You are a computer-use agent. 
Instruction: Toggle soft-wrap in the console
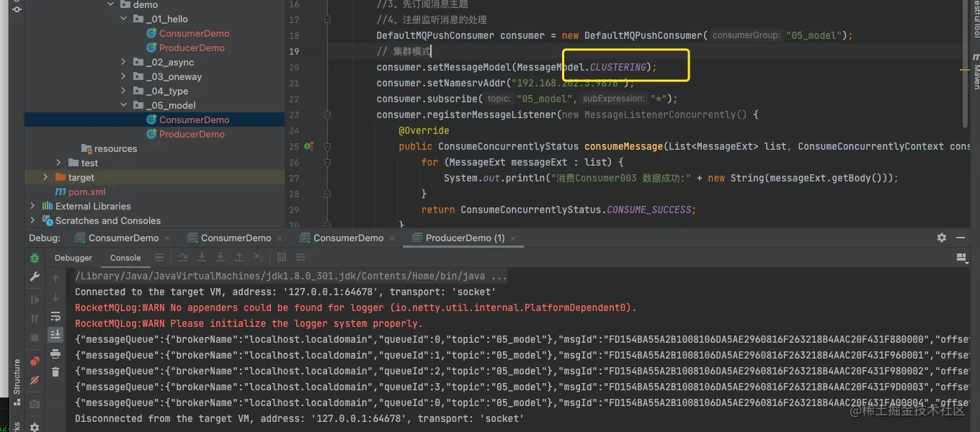coord(55,316)
